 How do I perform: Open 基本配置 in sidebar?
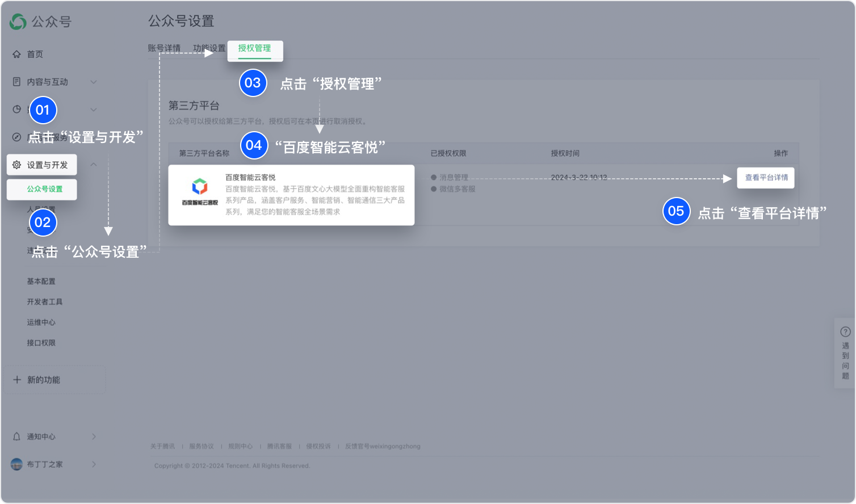(41, 282)
